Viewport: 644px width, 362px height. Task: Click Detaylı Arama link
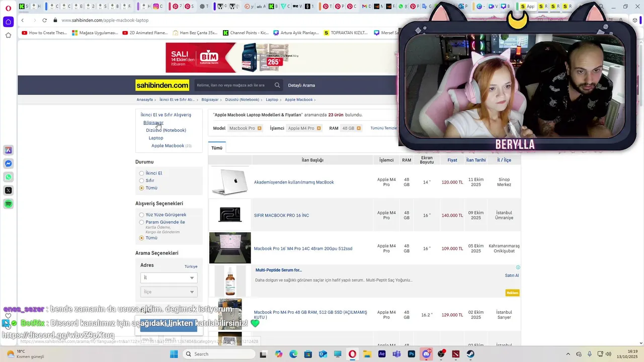pos(301,85)
